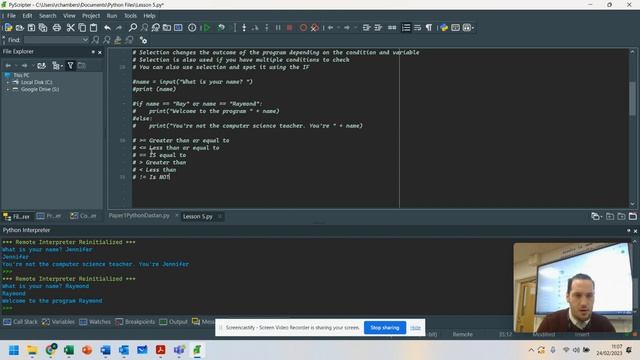Viewport: 640px width, 360px height.
Task: Switch to the Project Explorer side tab
Action: coord(49,216)
